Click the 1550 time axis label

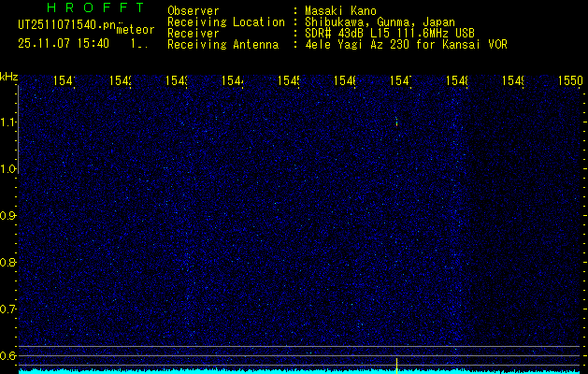570,80
